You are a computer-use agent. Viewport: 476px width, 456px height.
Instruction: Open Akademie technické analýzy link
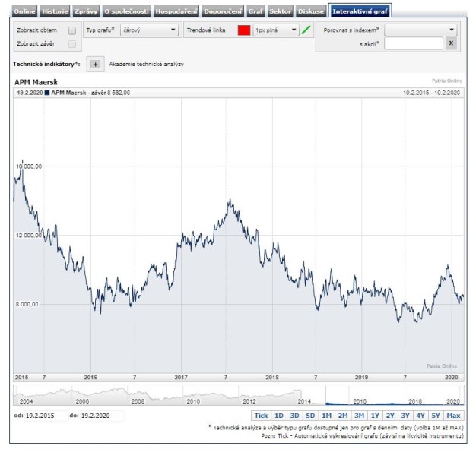tap(146, 65)
